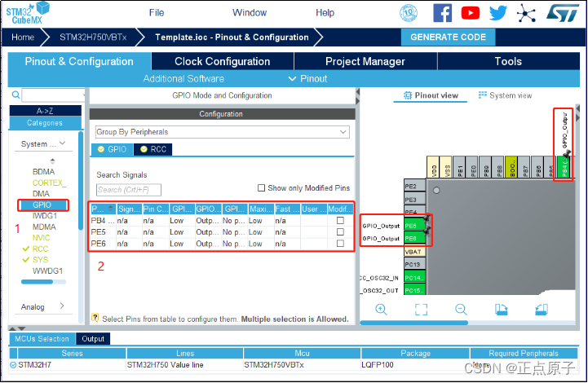Select the Categories view button
The image size is (588, 383).
click(x=45, y=122)
